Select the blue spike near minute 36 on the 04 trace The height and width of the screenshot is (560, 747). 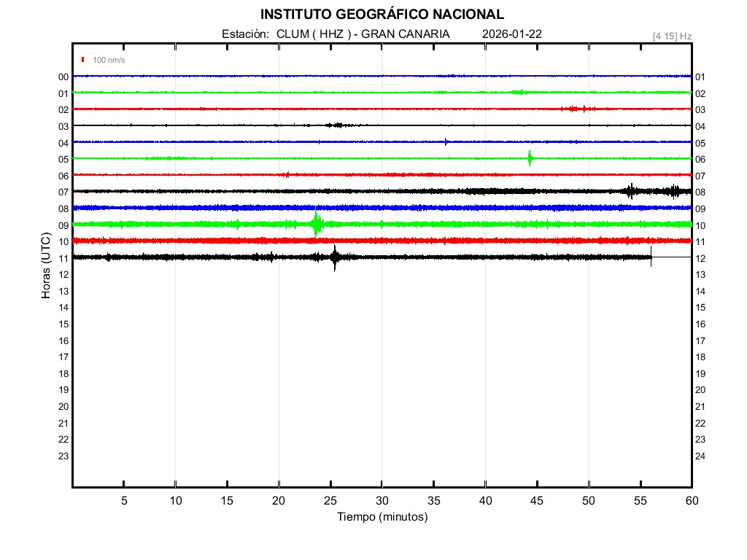(x=446, y=141)
